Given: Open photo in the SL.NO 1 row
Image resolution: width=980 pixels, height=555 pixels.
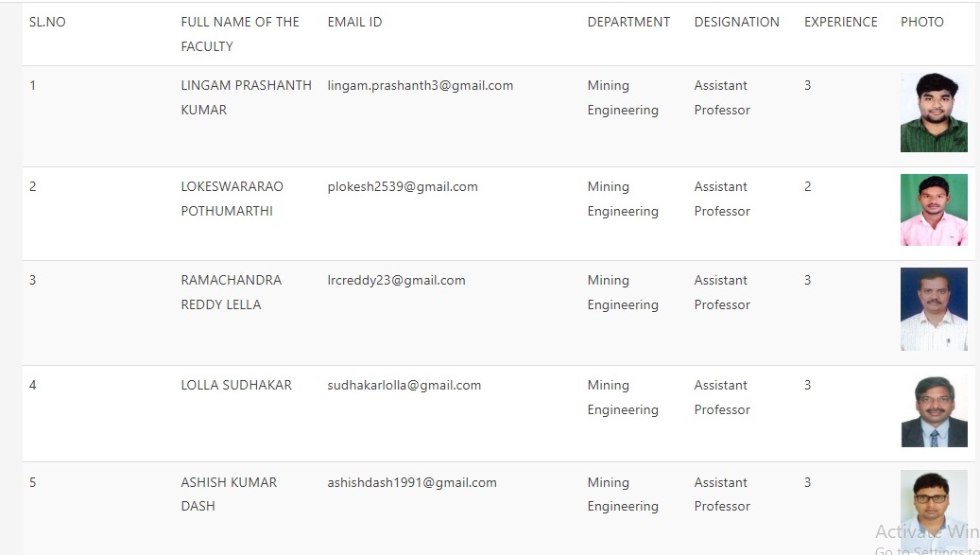Looking at the screenshot, I should pyautogui.click(x=934, y=113).
